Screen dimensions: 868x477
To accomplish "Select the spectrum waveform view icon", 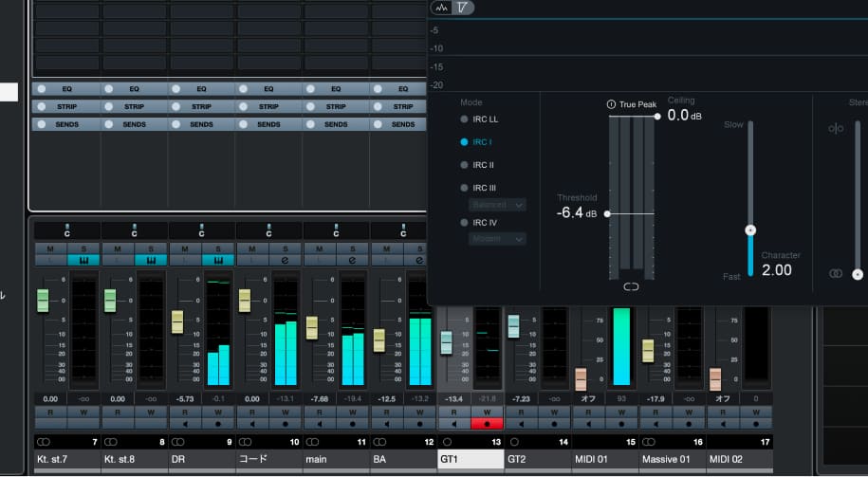I will pyautogui.click(x=442, y=8).
